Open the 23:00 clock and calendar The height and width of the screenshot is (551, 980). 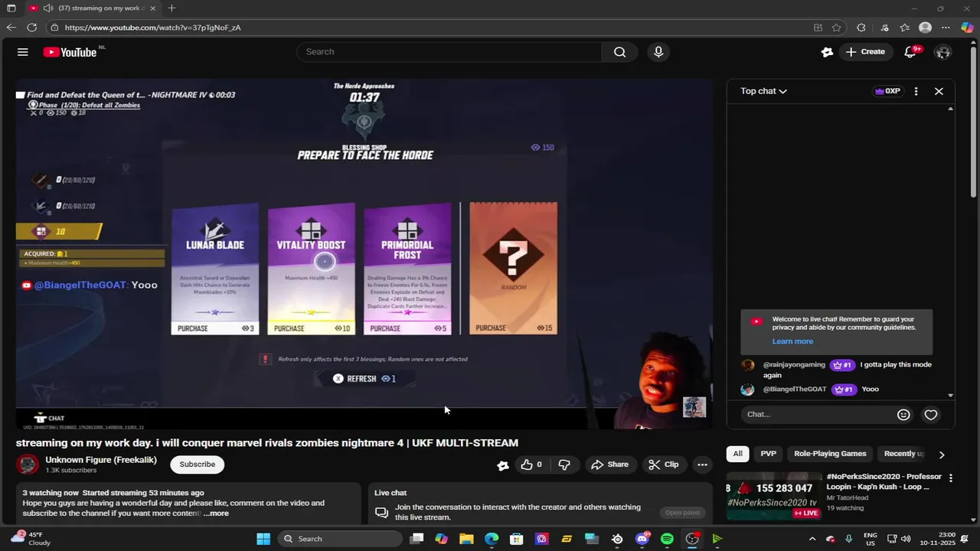point(942,539)
